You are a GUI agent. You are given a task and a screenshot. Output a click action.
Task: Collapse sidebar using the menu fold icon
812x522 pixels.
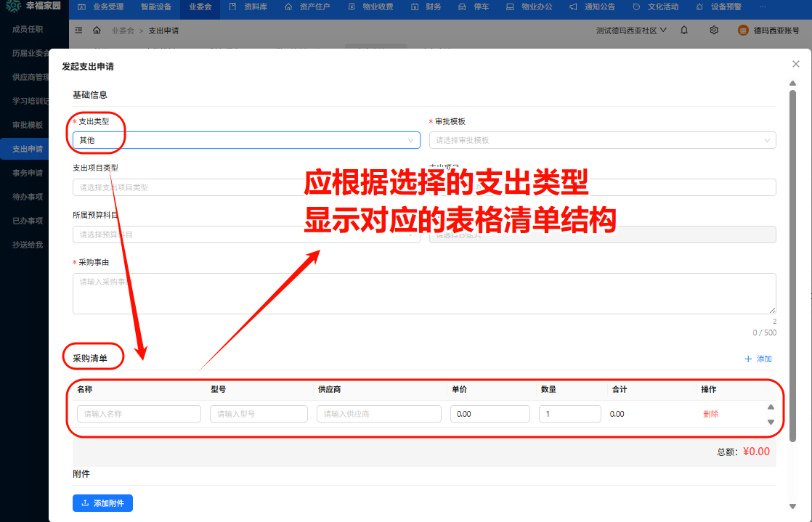click(78, 30)
